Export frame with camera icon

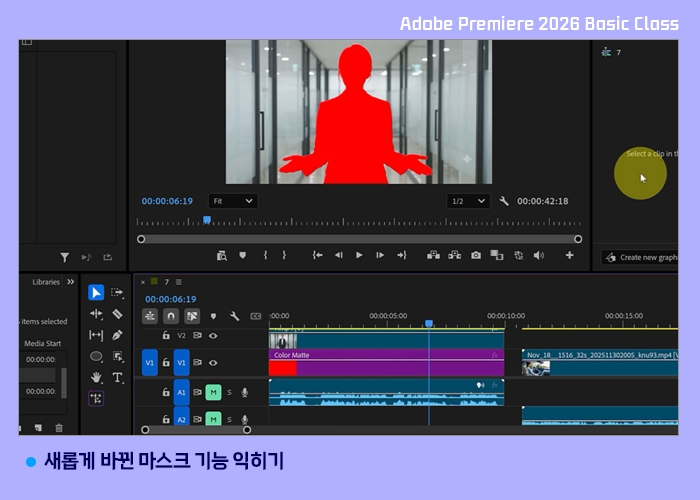pos(476,255)
